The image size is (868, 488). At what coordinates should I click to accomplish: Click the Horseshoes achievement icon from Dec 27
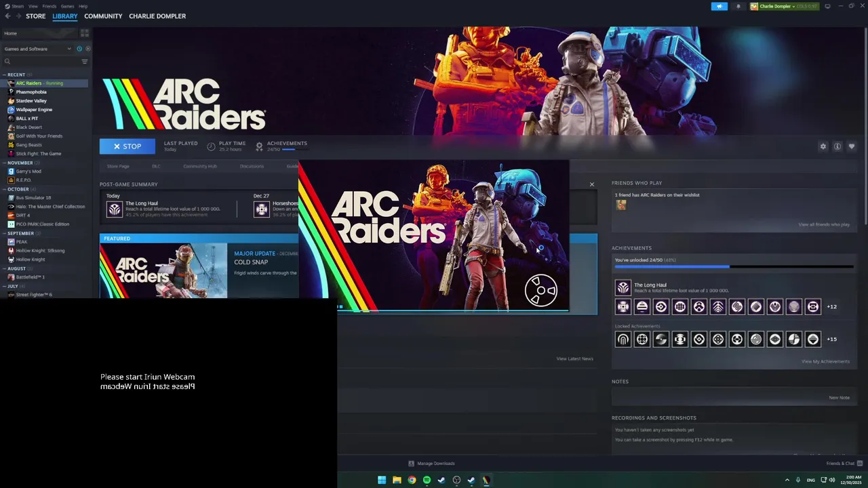[262, 209]
